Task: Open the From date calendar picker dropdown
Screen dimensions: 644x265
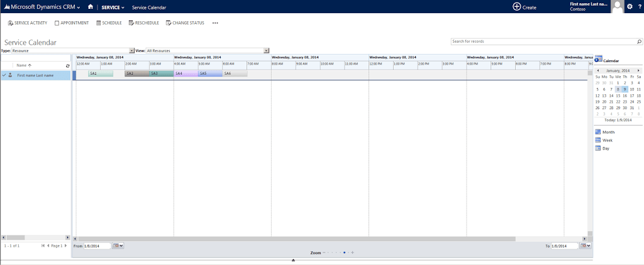Action: tap(118, 246)
